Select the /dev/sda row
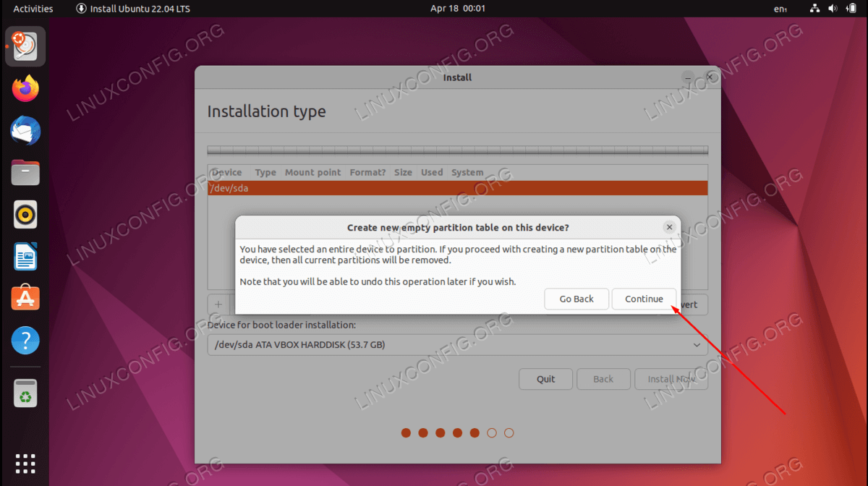Screen dimensions: 868x486 (458, 188)
